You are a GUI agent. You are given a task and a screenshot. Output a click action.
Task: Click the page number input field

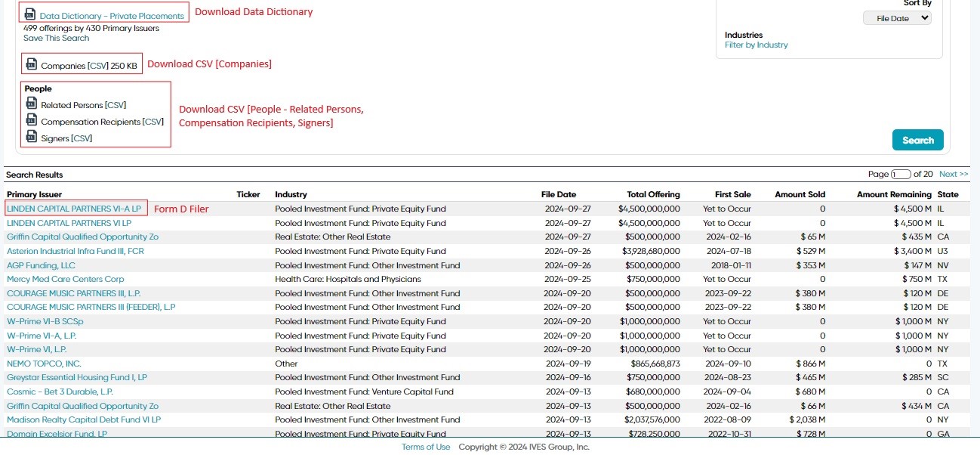pos(901,174)
